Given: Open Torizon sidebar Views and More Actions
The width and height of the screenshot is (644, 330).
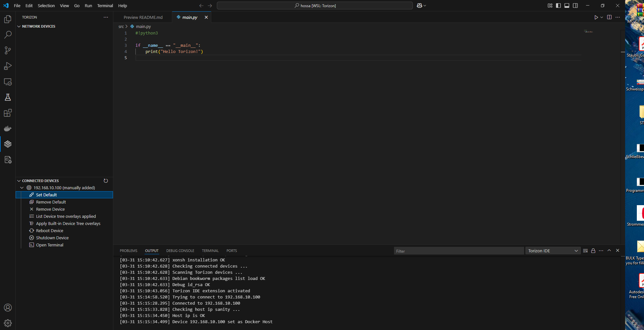Looking at the screenshot, I should (106, 17).
